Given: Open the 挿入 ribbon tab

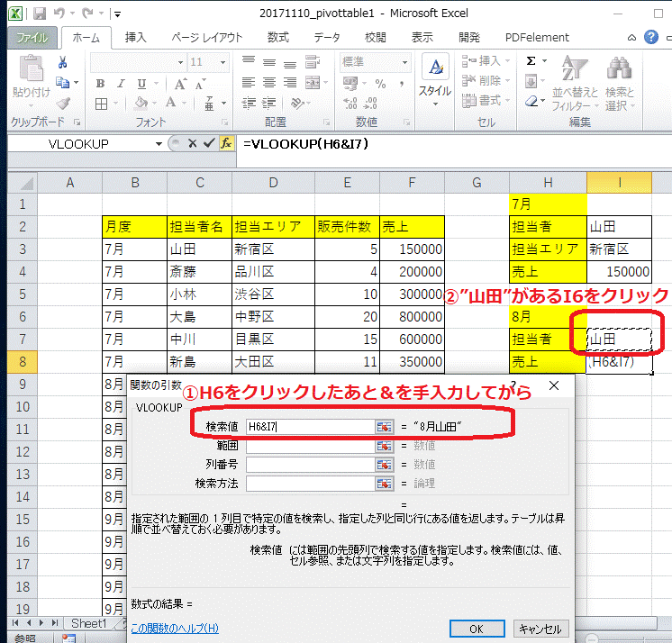Looking at the screenshot, I should [x=135, y=37].
